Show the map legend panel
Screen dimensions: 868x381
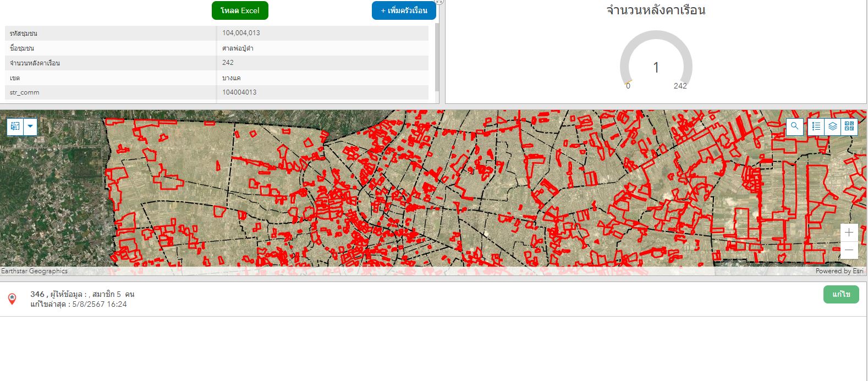(x=816, y=126)
